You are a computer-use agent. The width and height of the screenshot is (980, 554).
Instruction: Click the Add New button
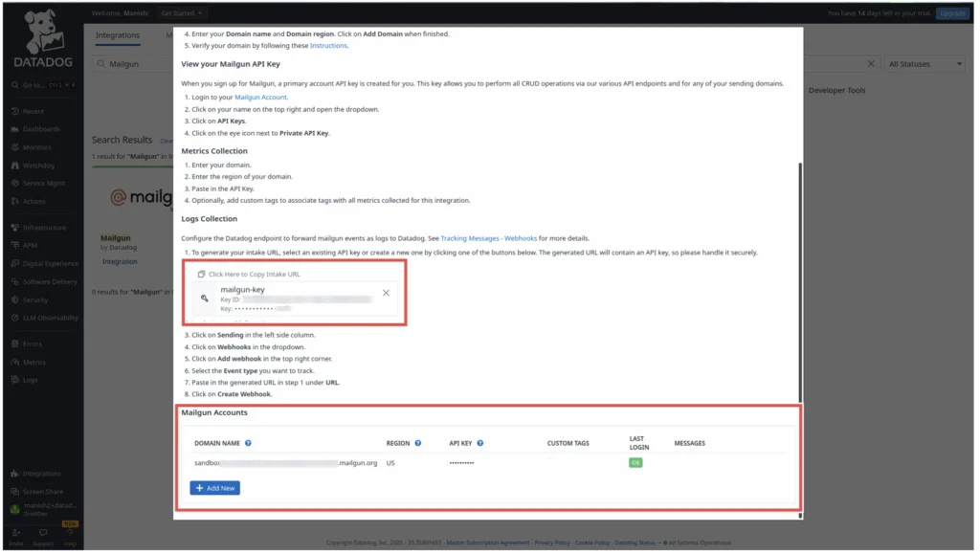tap(215, 488)
